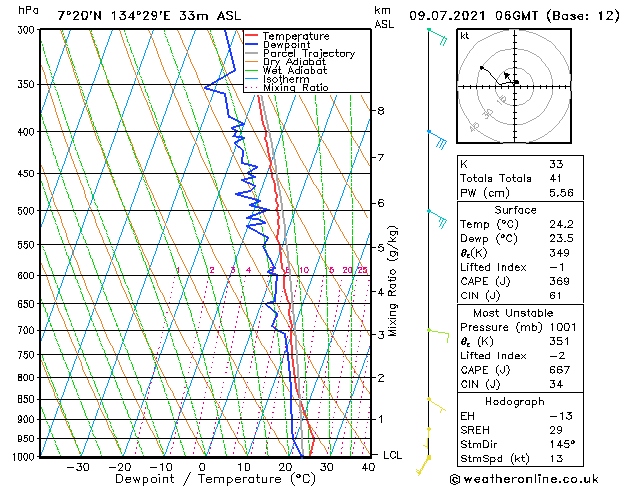Click the blue Dewpoint legend line swatch
The image size is (629, 486).
click(251, 44)
